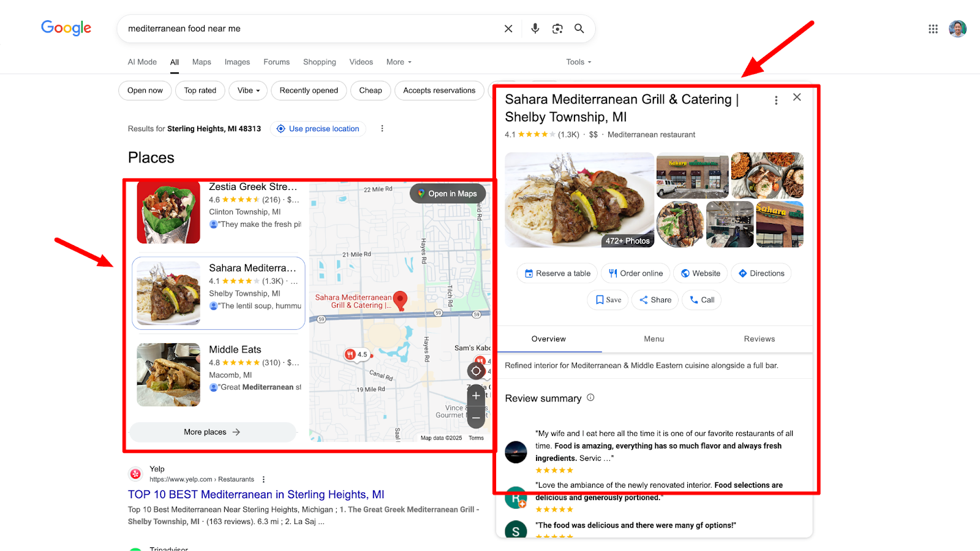Close the Sahara Mediterranean Grill panel

pyautogui.click(x=797, y=97)
